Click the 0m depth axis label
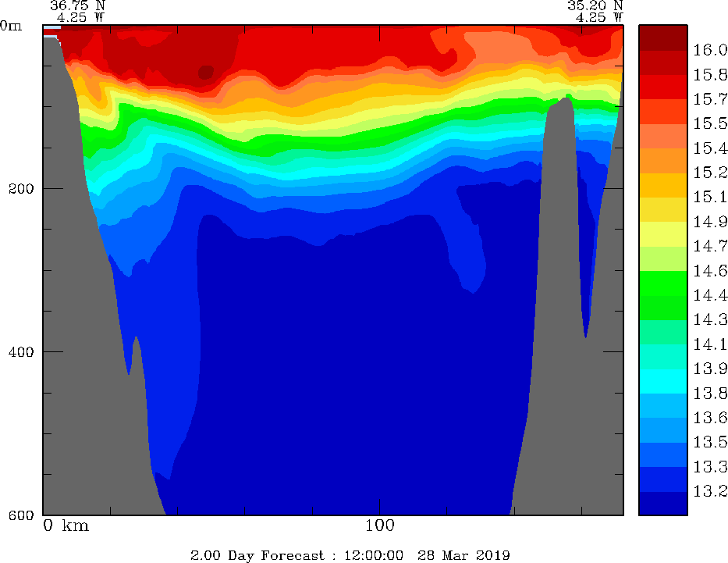 tap(11, 26)
